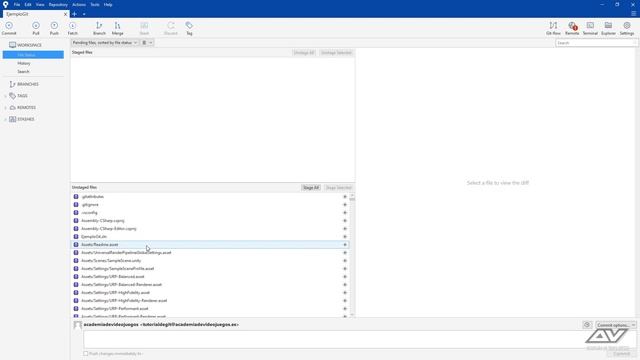Click the Discard toolbar icon
Image resolution: width=640 pixels, height=360 pixels.
point(171,28)
